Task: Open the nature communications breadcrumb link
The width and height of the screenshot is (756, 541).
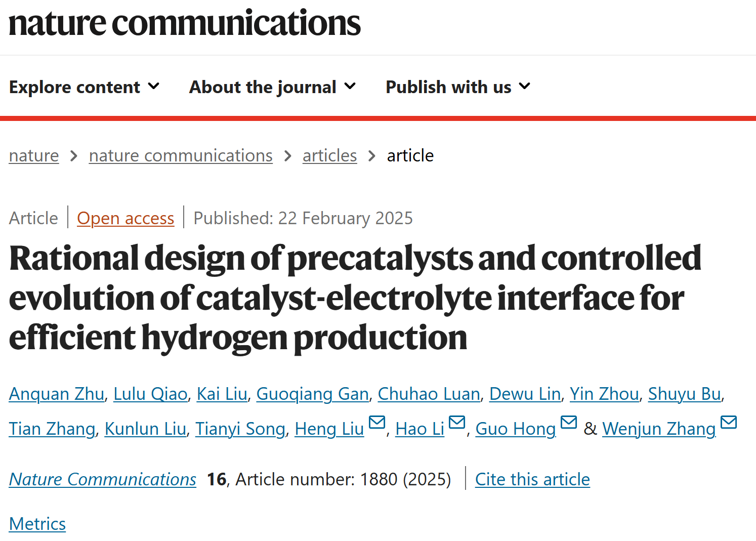Action: pos(181,155)
